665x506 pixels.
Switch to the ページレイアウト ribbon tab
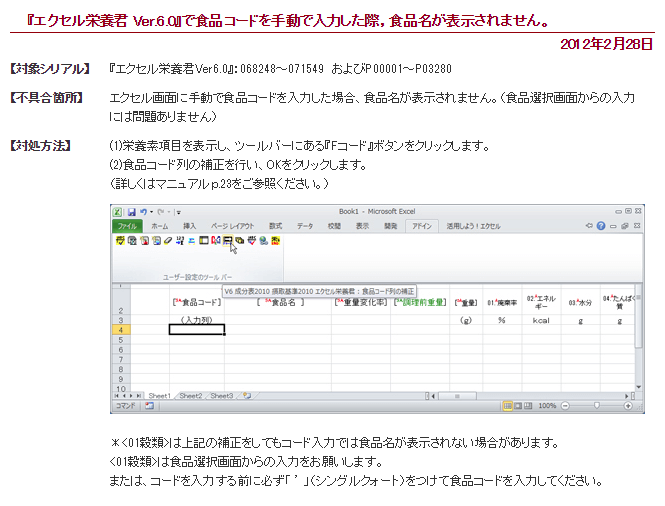pyautogui.click(x=232, y=226)
